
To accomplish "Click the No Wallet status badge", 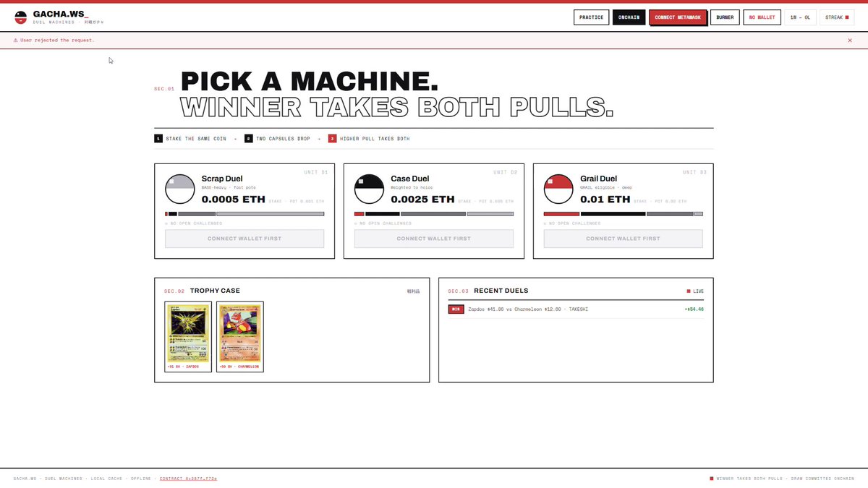I will [x=762, y=17].
